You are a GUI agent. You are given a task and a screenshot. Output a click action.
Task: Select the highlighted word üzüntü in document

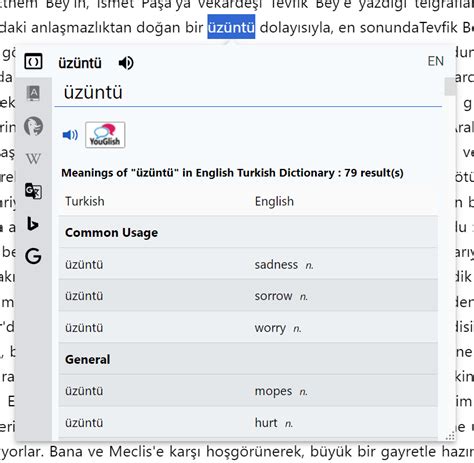[x=231, y=27]
